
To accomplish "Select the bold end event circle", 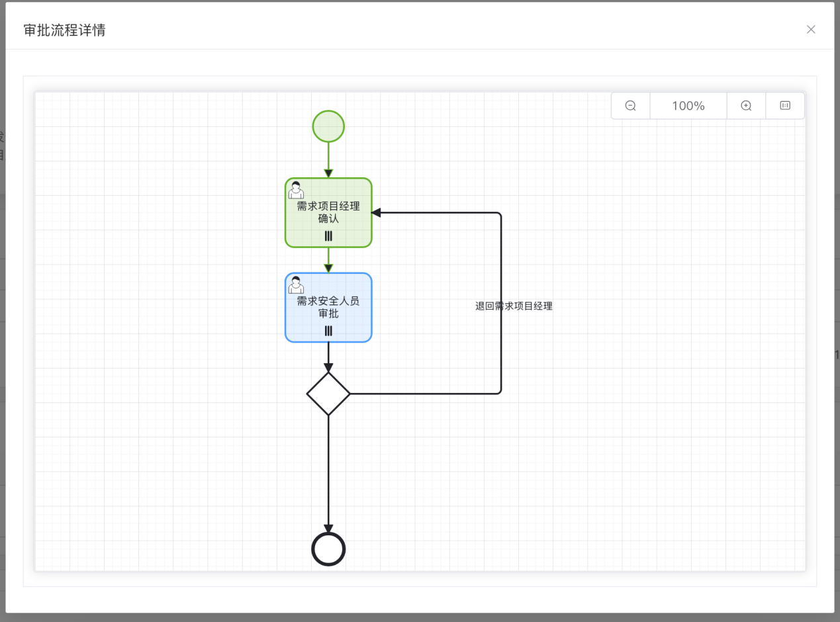I will (x=328, y=549).
